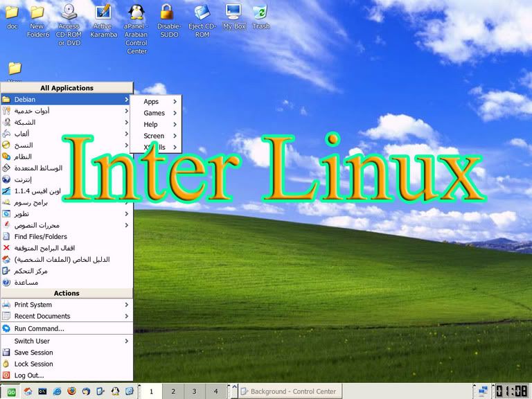This screenshot has height=399, width=532.
Task: Click Lock Session in the menu
Action: pos(66,364)
